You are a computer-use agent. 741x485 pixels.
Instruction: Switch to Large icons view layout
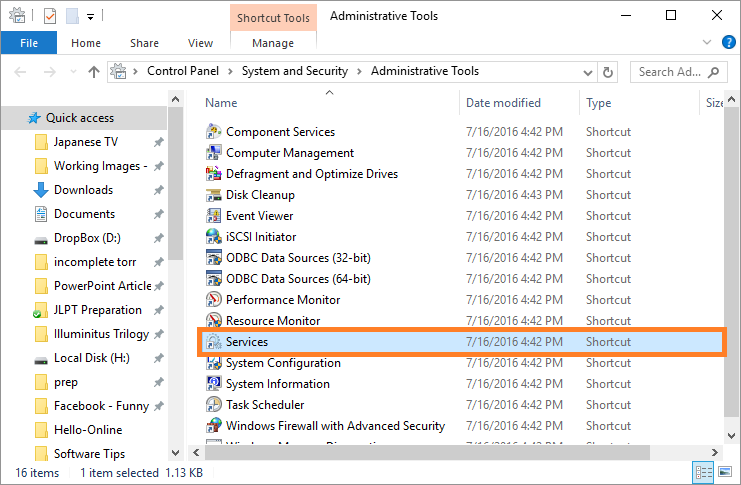pos(725,472)
